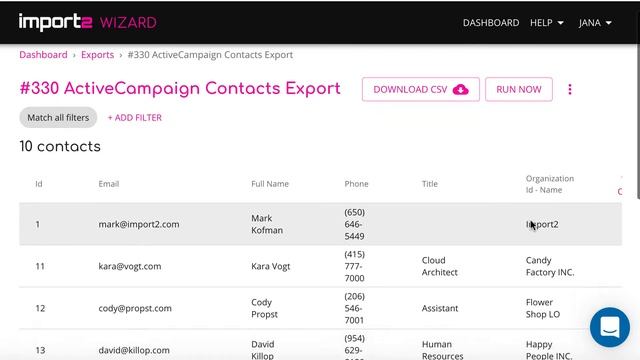Open the HELP menu
The width and height of the screenshot is (640, 360).
541,23
